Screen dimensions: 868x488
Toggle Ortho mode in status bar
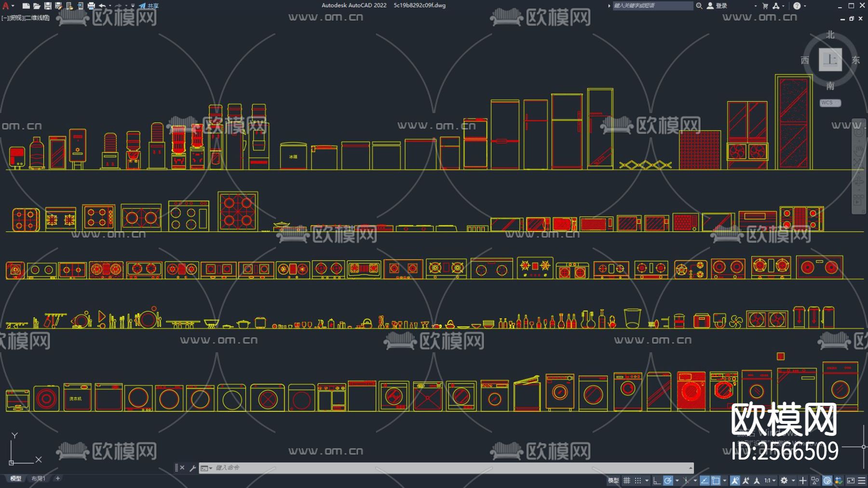pos(657,480)
